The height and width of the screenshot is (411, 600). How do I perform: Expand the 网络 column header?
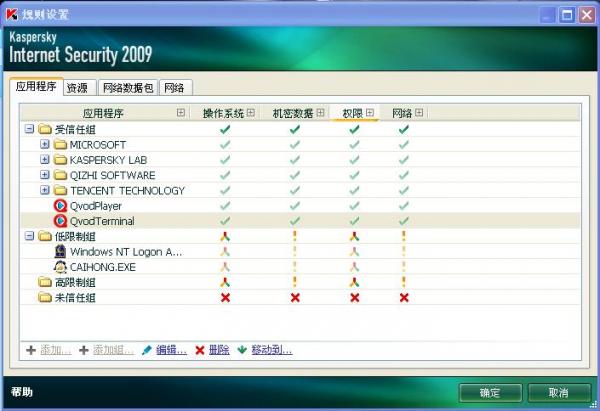pyautogui.click(x=419, y=113)
